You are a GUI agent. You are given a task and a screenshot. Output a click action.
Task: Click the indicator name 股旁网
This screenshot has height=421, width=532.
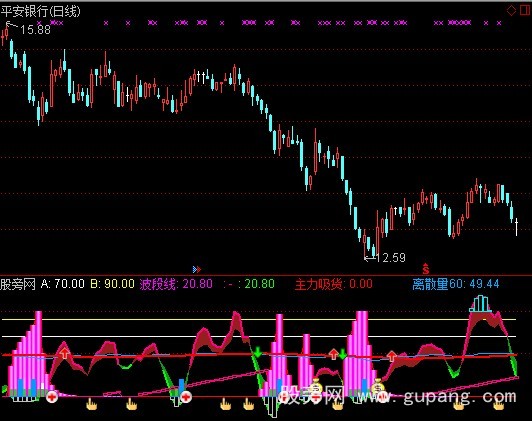18,284
